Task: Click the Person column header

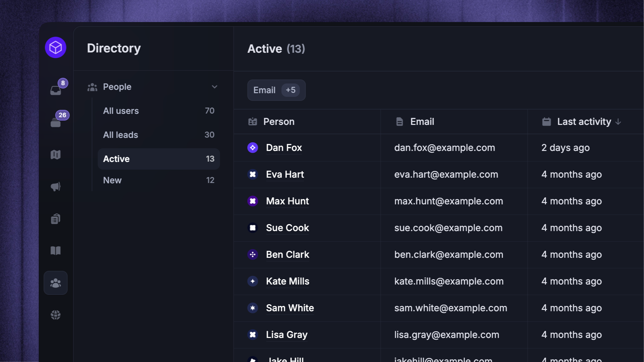Action: pyautogui.click(x=307, y=122)
